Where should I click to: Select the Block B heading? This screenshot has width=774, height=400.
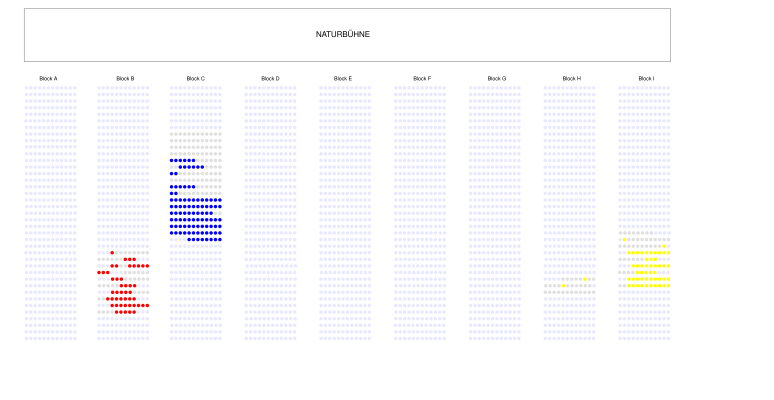click(125, 78)
